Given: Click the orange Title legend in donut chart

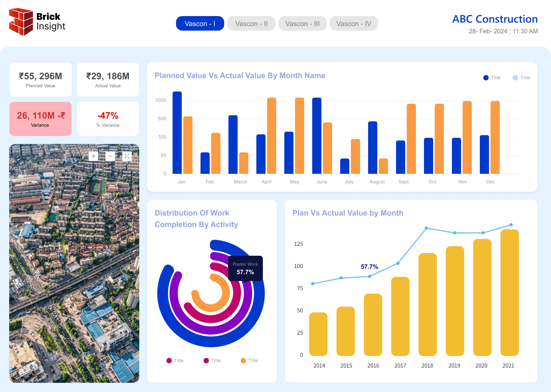Looking at the screenshot, I should pos(249,361).
